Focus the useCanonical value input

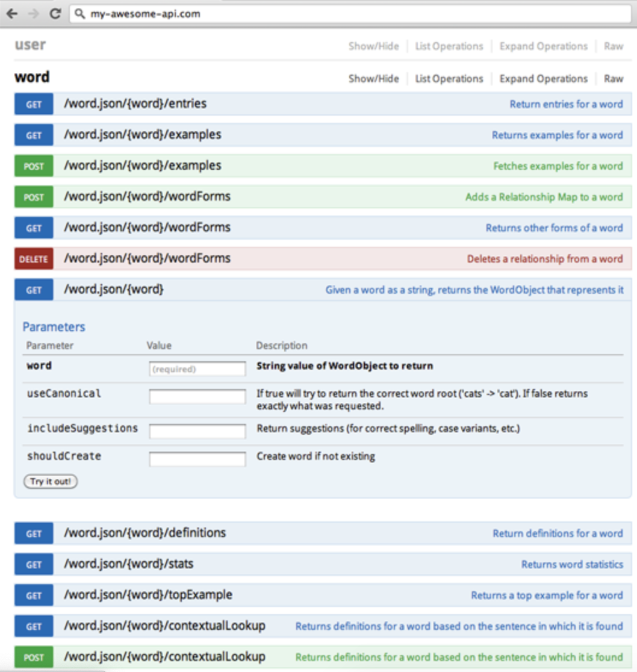point(197,396)
